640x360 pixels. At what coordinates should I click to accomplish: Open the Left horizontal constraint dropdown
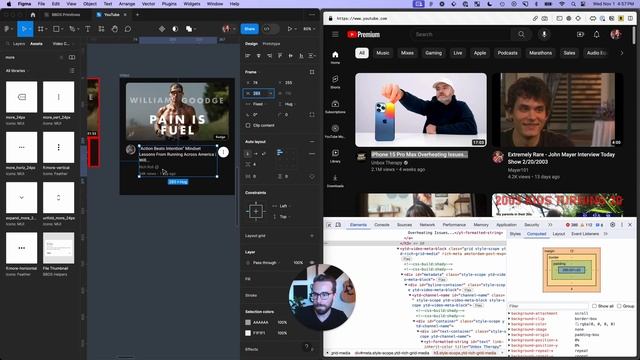tap(282, 206)
